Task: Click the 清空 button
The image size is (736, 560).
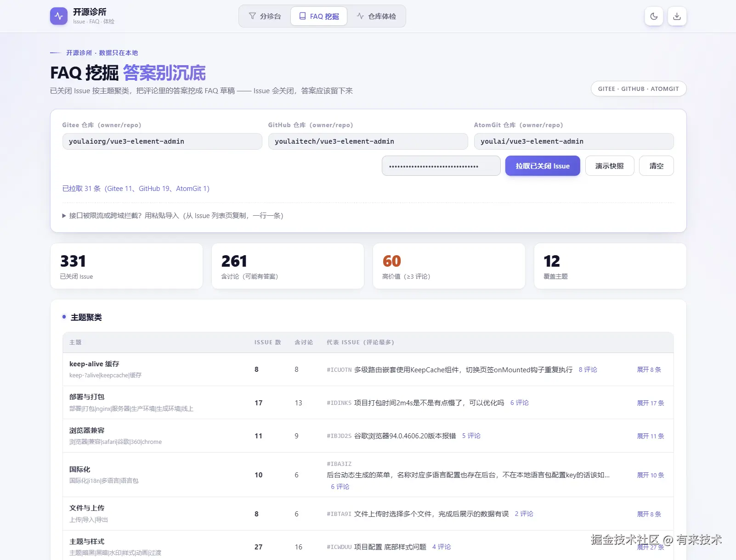Action: [656, 166]
